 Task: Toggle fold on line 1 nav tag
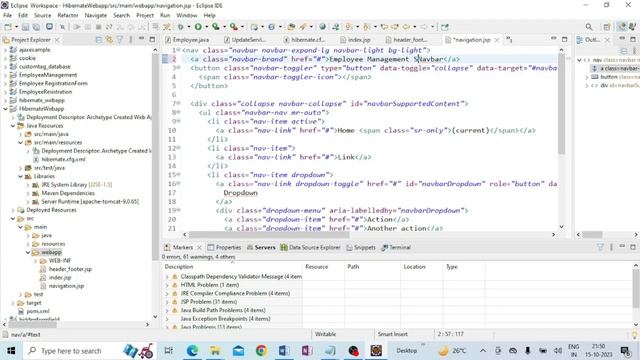pos(179,50)
